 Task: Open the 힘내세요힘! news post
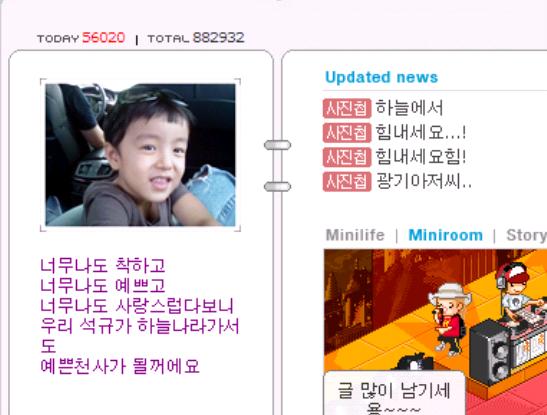point(420,157)
